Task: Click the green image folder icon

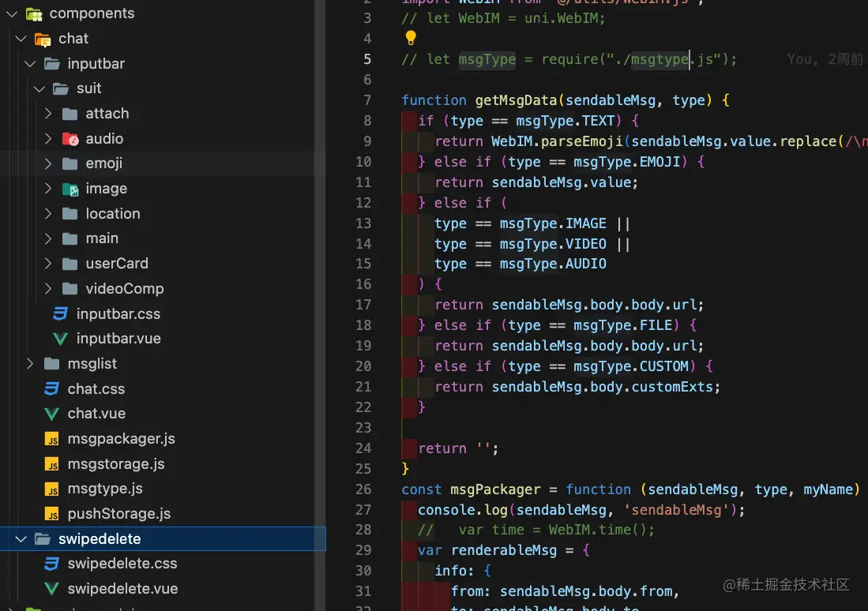Action: (70, 189)
